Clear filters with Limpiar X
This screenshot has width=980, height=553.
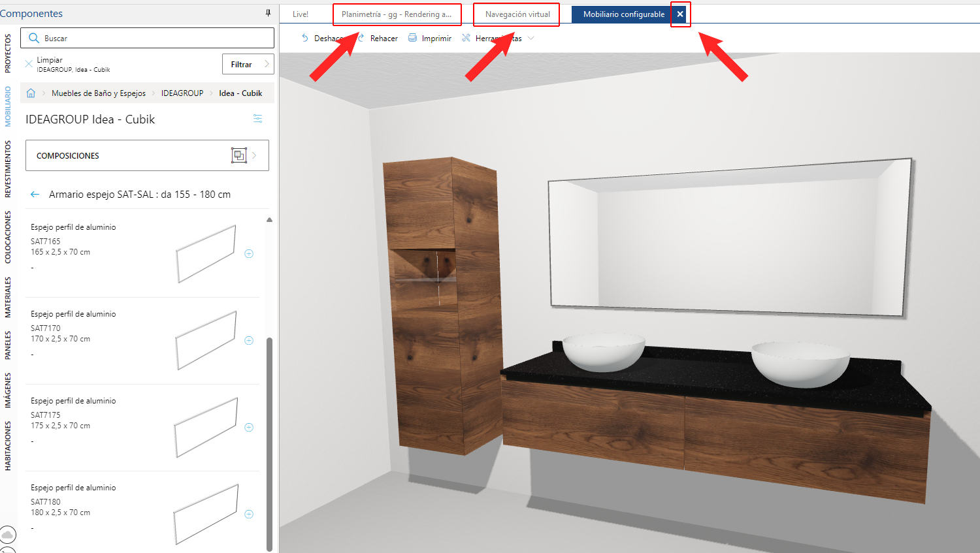point(29,63)
